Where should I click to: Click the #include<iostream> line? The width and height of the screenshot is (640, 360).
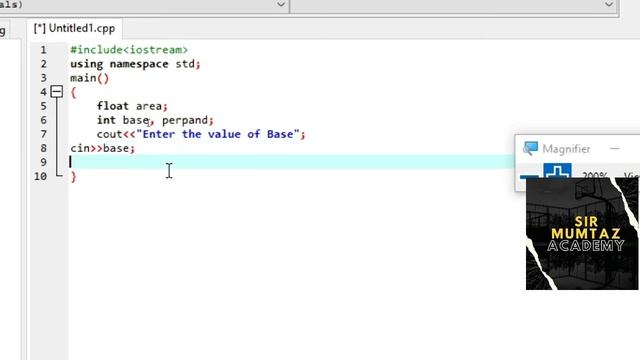129,50
